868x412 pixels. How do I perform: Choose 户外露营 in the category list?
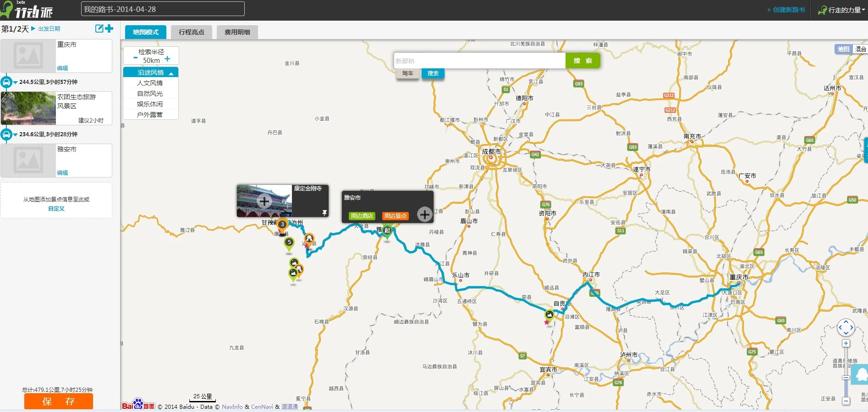[x=150, y=115]
